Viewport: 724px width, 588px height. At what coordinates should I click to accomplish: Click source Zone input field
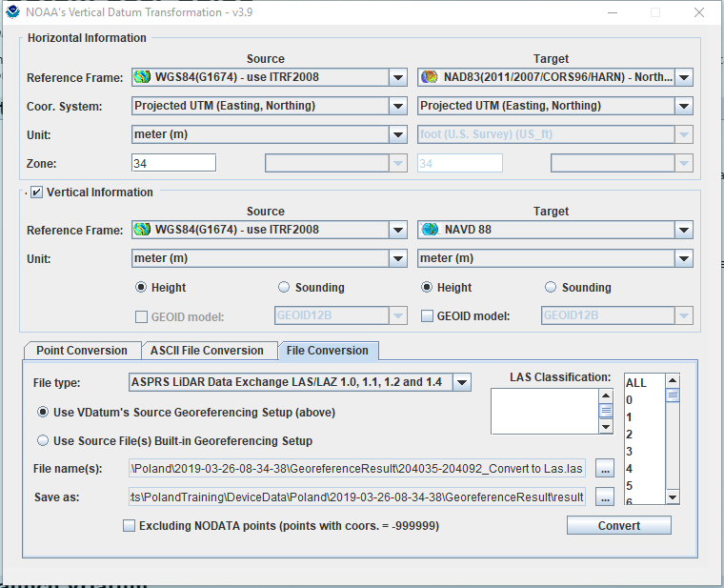pos(173,163)
